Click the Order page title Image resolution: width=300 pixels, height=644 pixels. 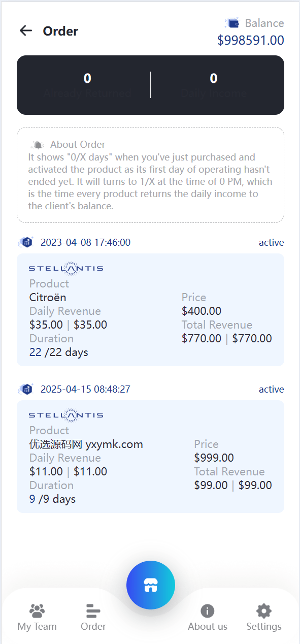(x=60, y=31)
